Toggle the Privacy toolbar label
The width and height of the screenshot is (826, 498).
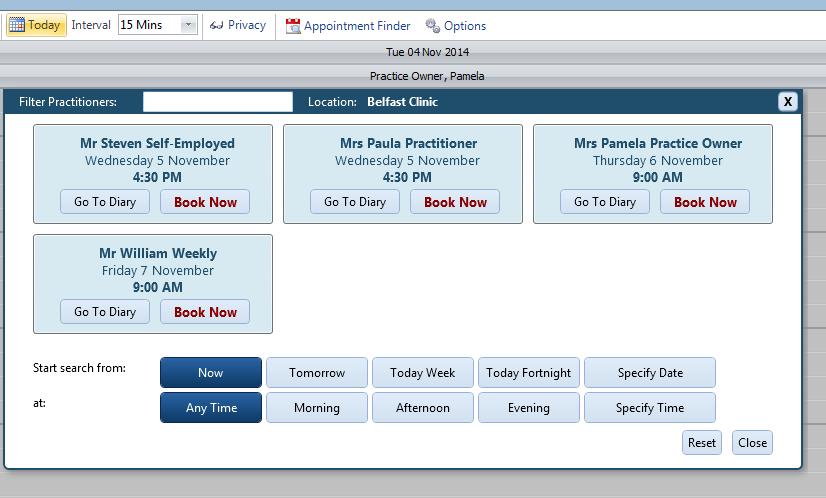point(247,25)
